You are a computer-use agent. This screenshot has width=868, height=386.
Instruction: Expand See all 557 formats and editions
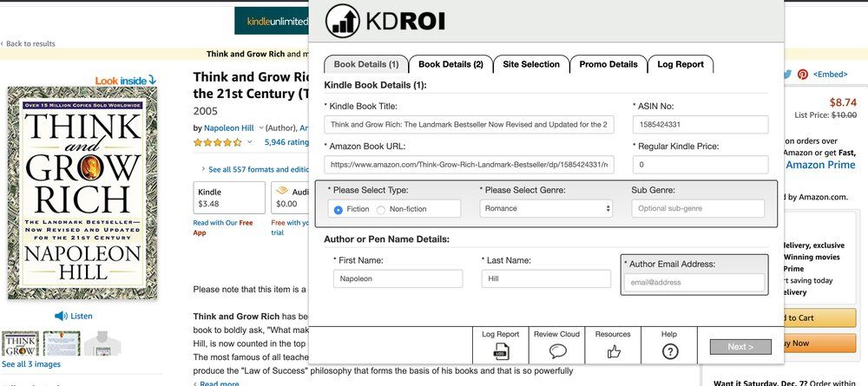[x=254, y=169]
